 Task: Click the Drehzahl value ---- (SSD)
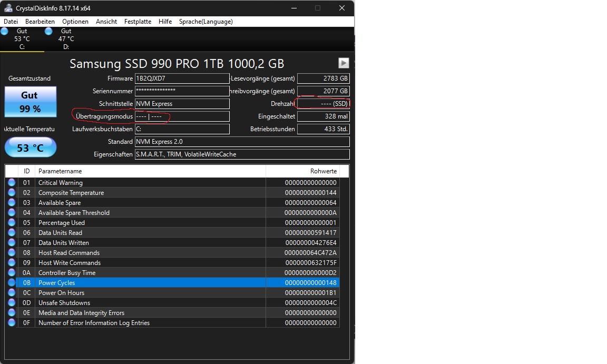[x=323, y=104]
